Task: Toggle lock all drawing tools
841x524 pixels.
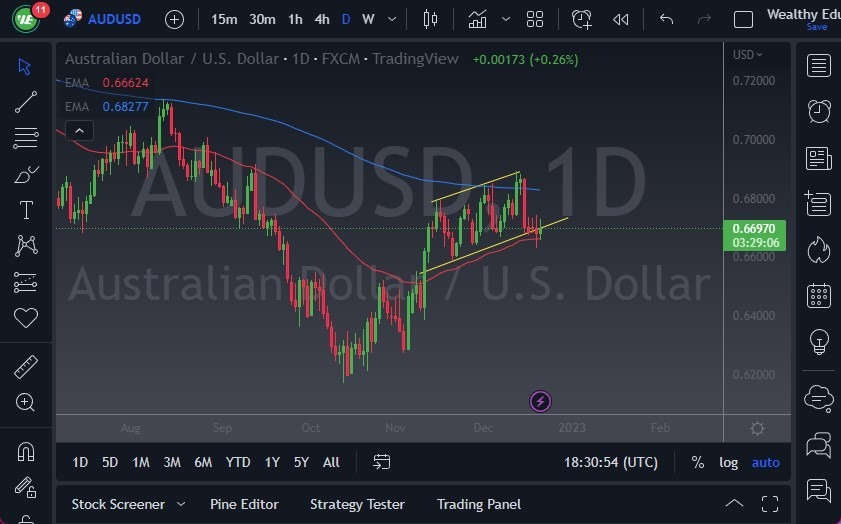Action: coord(26,487)
